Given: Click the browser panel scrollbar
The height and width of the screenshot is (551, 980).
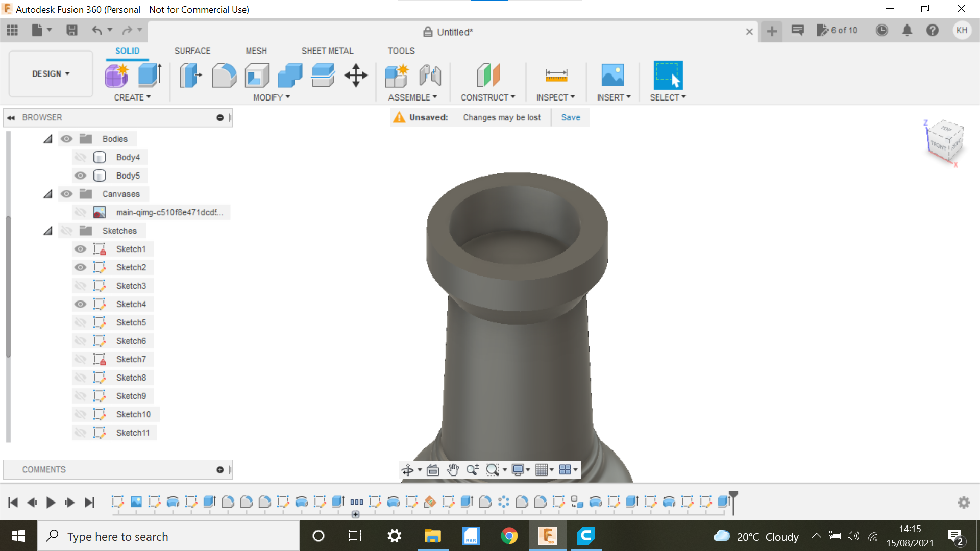Looking at the screenshot, I should click(8, 286).
